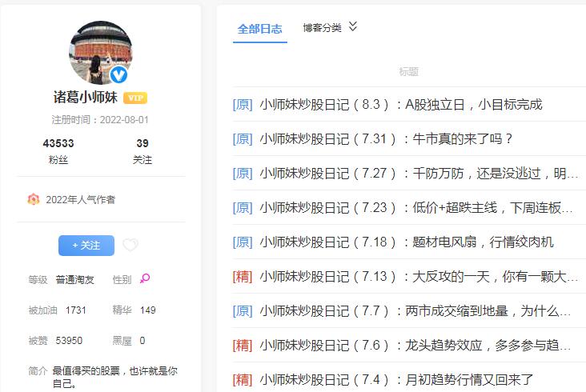Expand the 博客分类 dropdown chevron
This screenshot has width=586, height=392.
[353, 26]
